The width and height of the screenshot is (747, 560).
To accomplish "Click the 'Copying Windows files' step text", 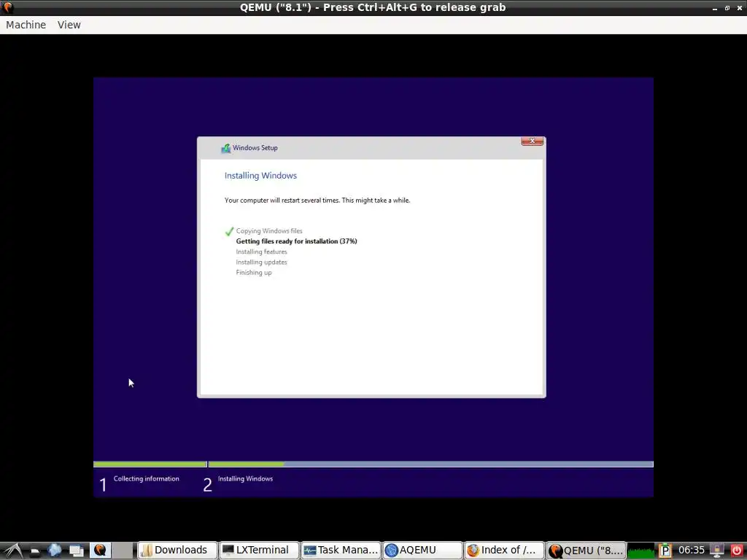I will 269,231.
